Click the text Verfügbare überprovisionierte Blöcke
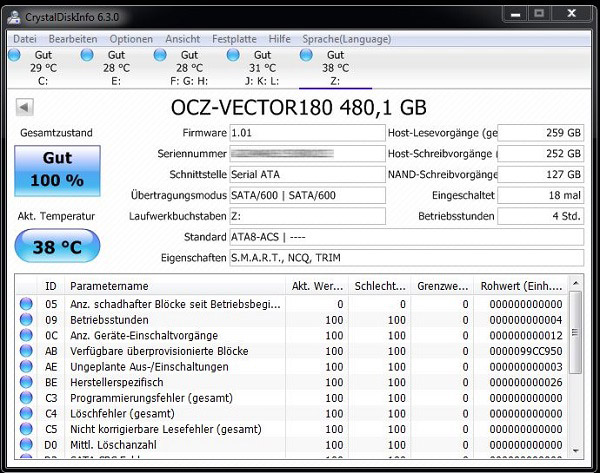The height and width of the screenshot is (473, 600). (159, 351)
